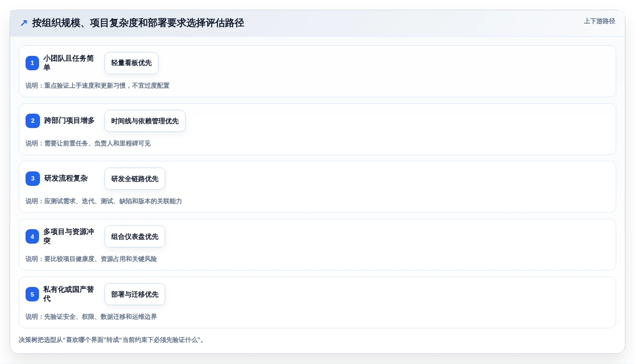The height and width of the screenshot is (364, 635).
Task: Select step badge number 2
Action: point(32,121)
